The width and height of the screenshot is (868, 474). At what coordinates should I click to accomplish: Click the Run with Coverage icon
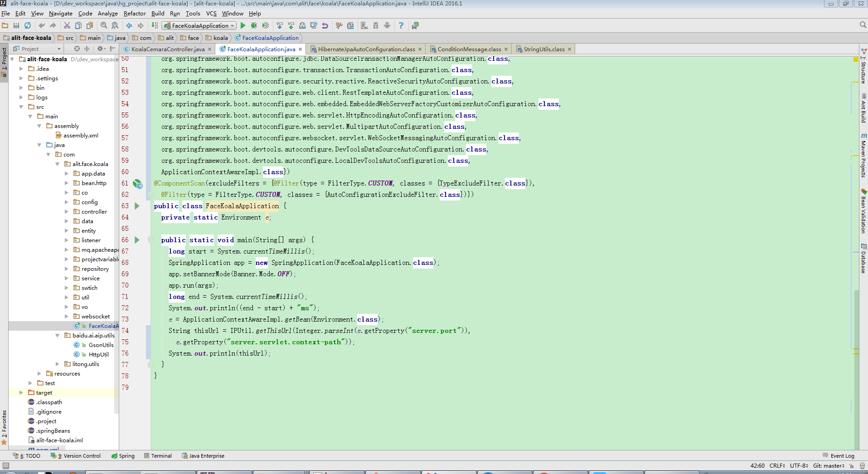[x=266, y=25]
